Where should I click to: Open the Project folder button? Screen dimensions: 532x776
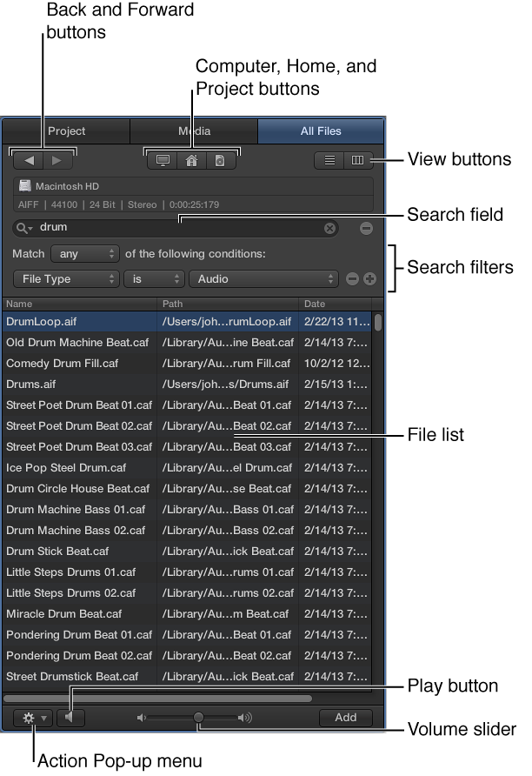220,160
